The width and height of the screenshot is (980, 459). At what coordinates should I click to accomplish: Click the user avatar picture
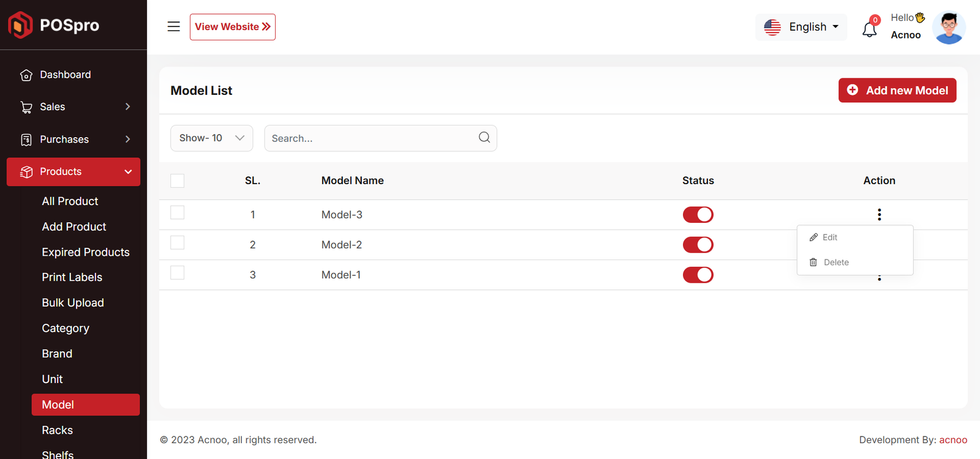pyautogui.click(x=948, y=28)
